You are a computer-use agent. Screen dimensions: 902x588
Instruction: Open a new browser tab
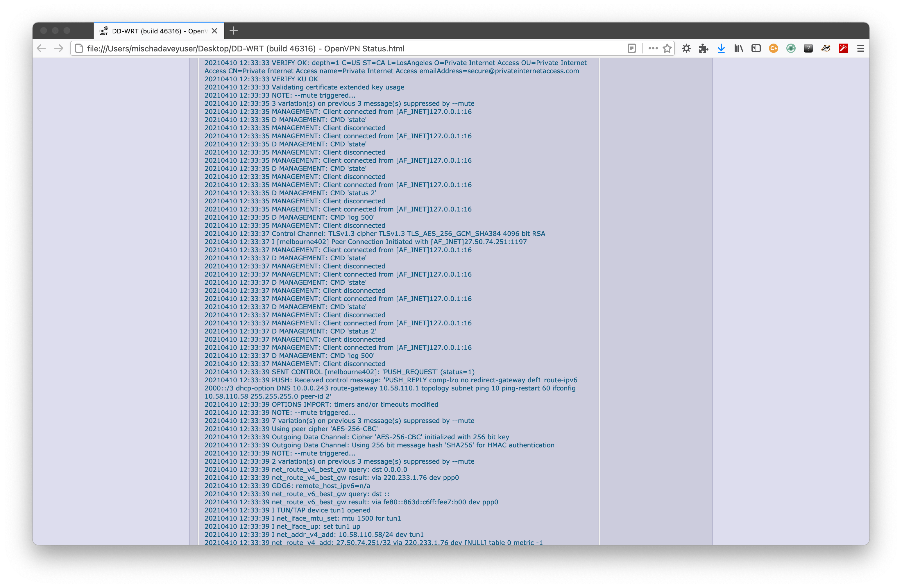pyautogui.click(x=233, y=31)
